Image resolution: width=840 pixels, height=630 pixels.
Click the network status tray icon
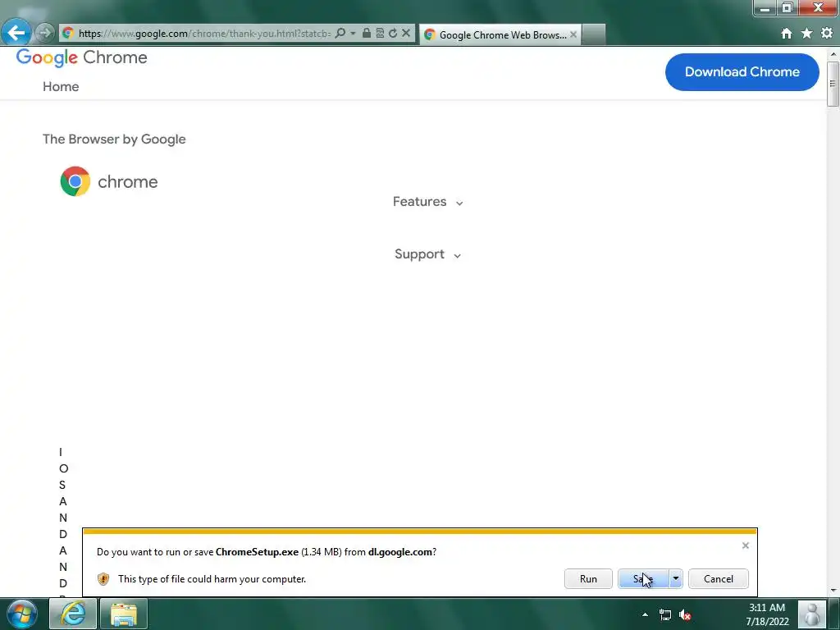pos(664,615)
